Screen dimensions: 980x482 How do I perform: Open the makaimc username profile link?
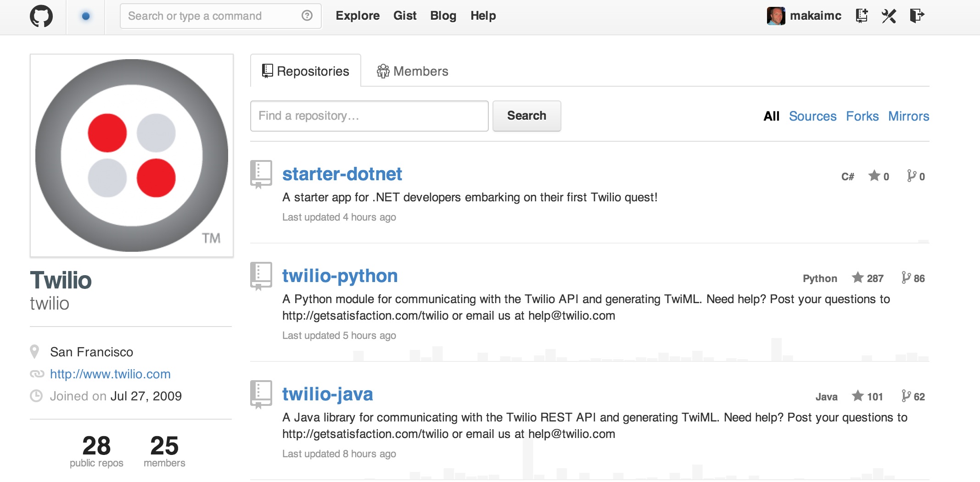[x=816, y=16]
